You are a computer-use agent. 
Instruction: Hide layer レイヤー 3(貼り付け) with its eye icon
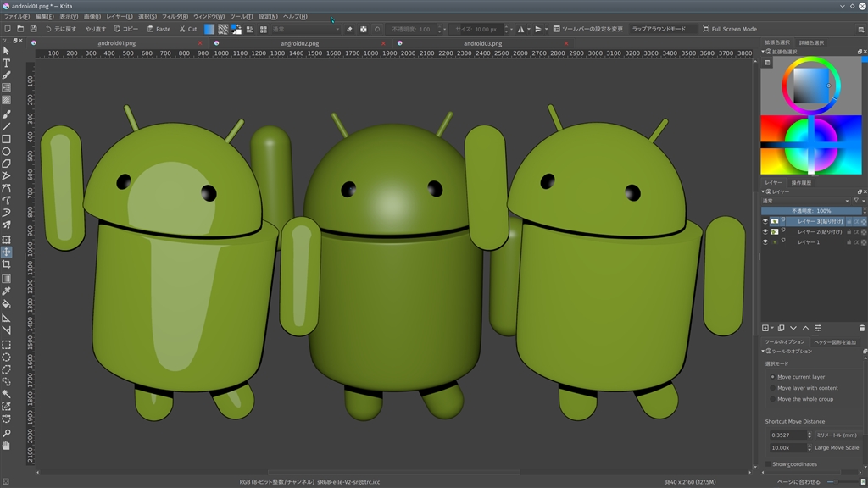click(765, 221)
